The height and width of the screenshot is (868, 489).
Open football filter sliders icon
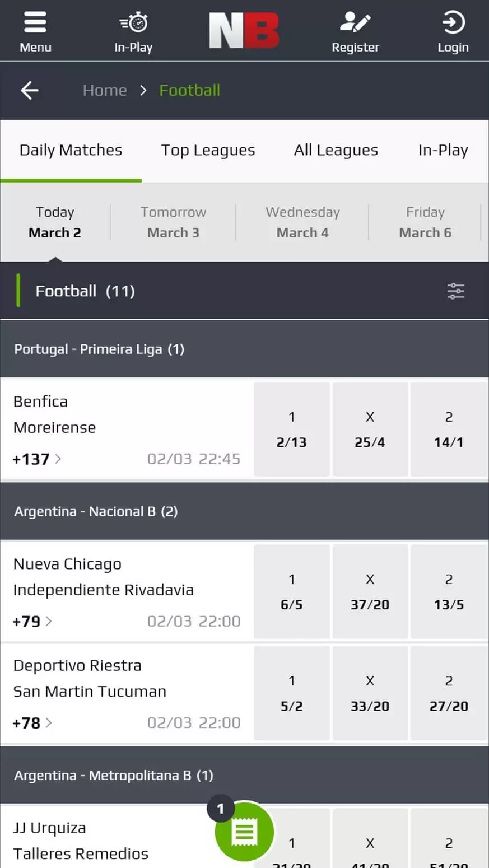coord(455,291)
